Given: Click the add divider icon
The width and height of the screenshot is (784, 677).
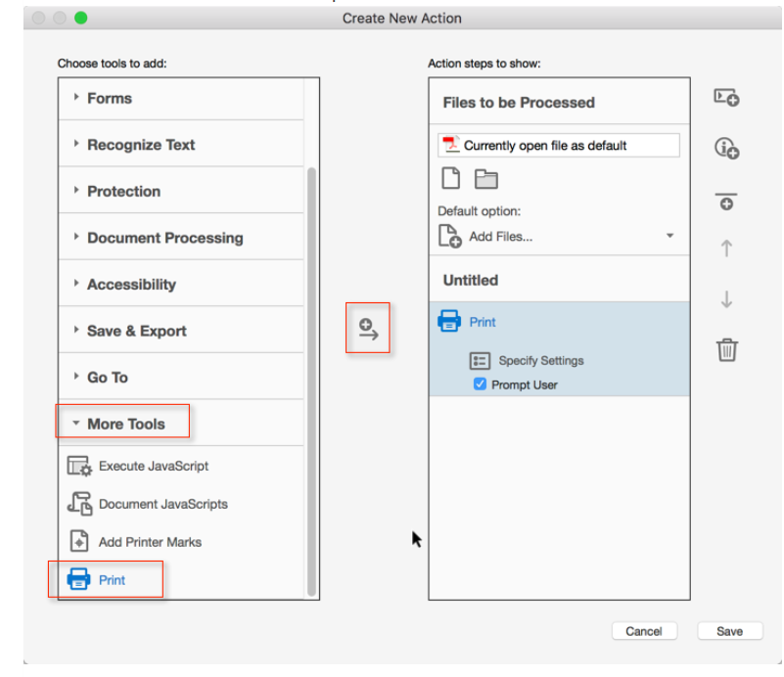Looking at the screenshot, I should click(726, 201).
